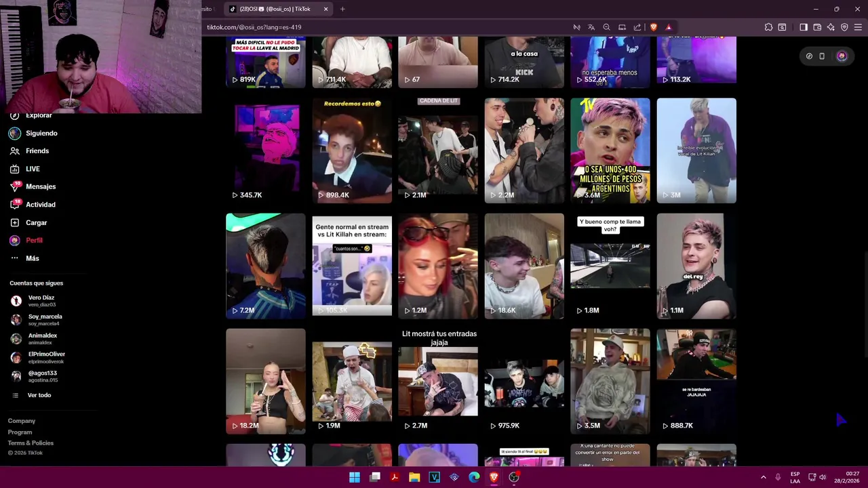Viewport: 868px width, 488px height.
Task: Open the video with 18.2M views
Action: coord(266,381)
